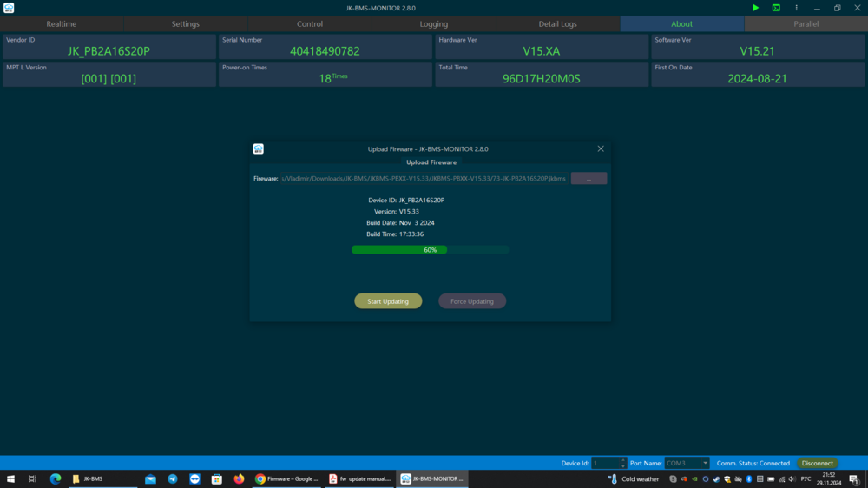Open Telegram from the taskbar

[x=173, y=479]
